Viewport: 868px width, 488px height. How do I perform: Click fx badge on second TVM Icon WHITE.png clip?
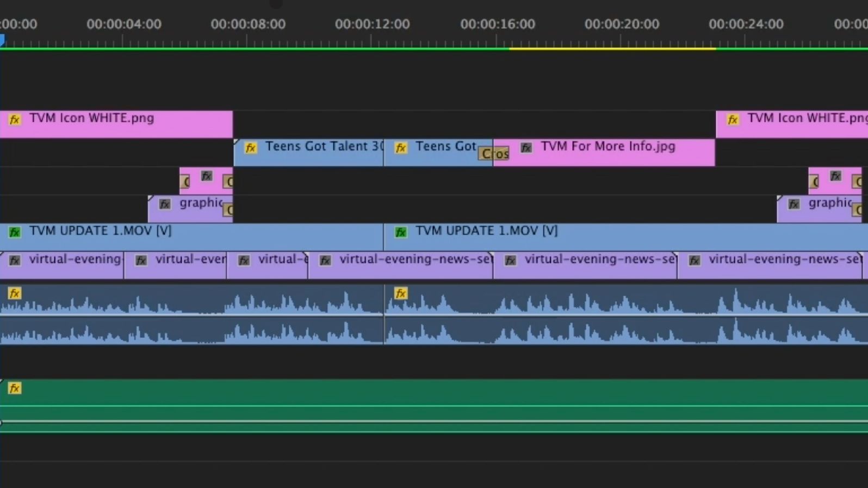(733, 120)
